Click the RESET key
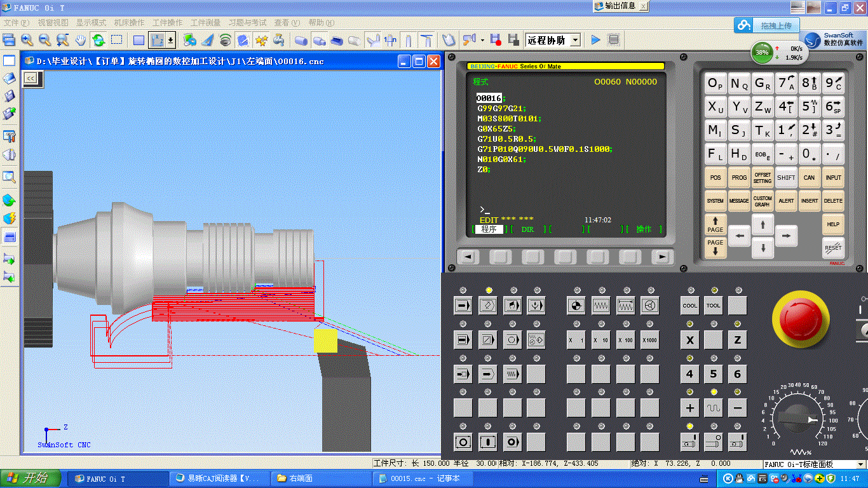 point(833,247)
